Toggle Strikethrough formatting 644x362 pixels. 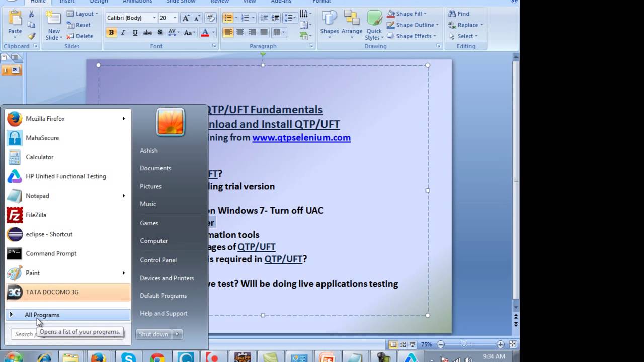point(147,33)
